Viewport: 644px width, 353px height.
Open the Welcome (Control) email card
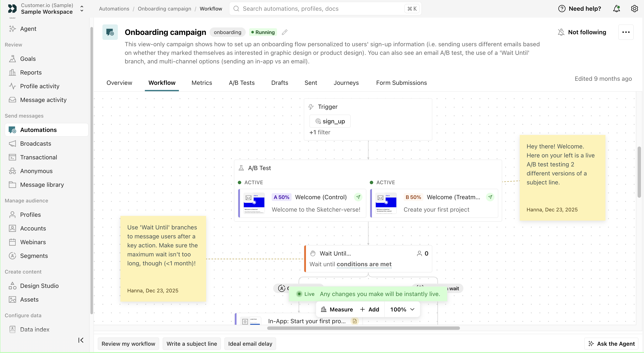[302, 203]
